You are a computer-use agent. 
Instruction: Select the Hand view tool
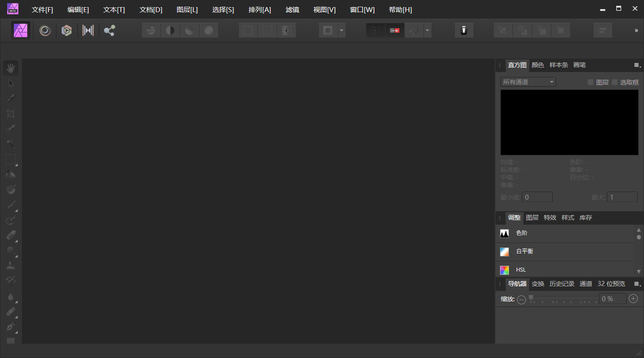(11, 68)
